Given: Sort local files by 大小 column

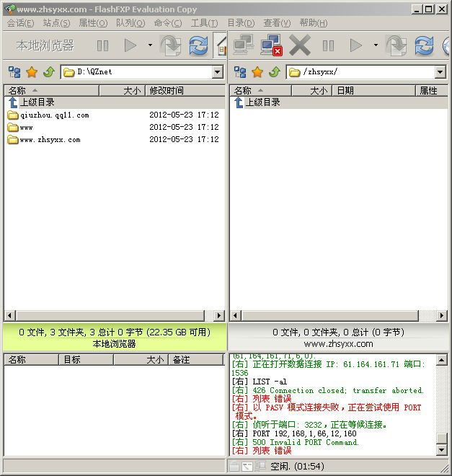Looking at the screenshot, I should [x=123, y=90].
